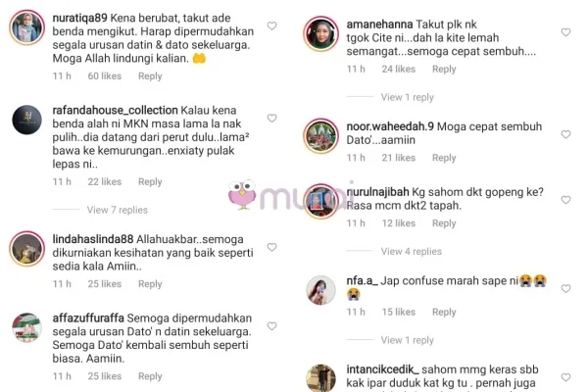Image resolution: width=588 pixels, height=392 pixels.
Task: View 15 likes on nfa.a_'s comment
Action: tap(399, 312)
